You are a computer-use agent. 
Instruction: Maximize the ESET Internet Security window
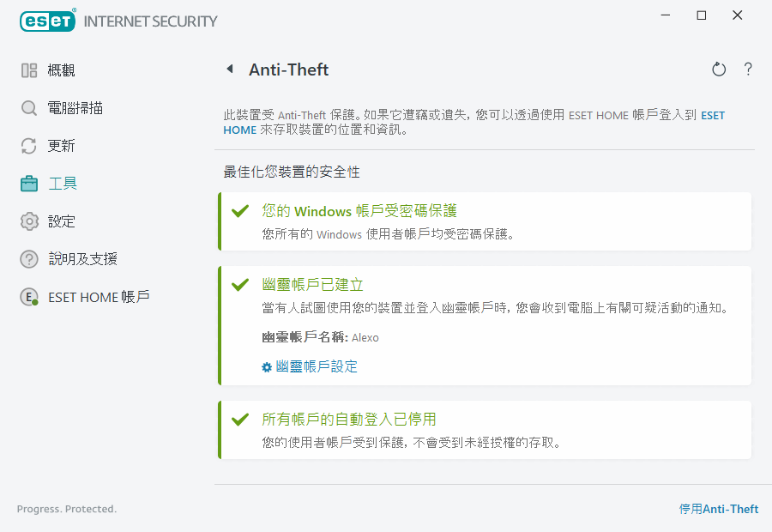[702, 15]
